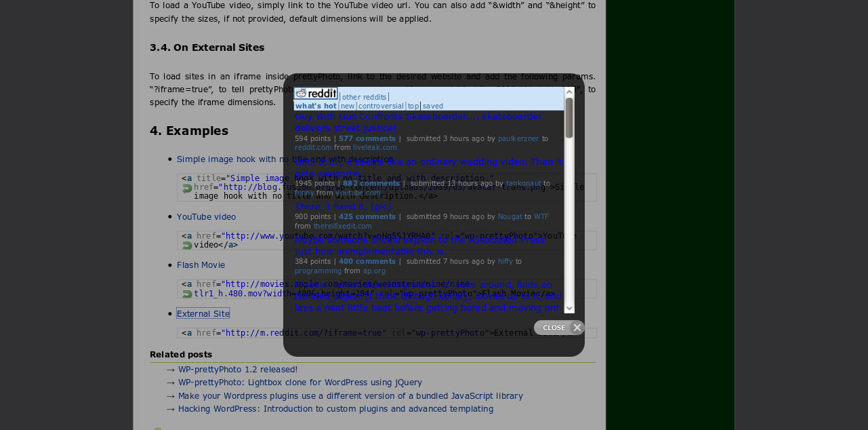Select the 'new' reddit tab

(348, 106)
